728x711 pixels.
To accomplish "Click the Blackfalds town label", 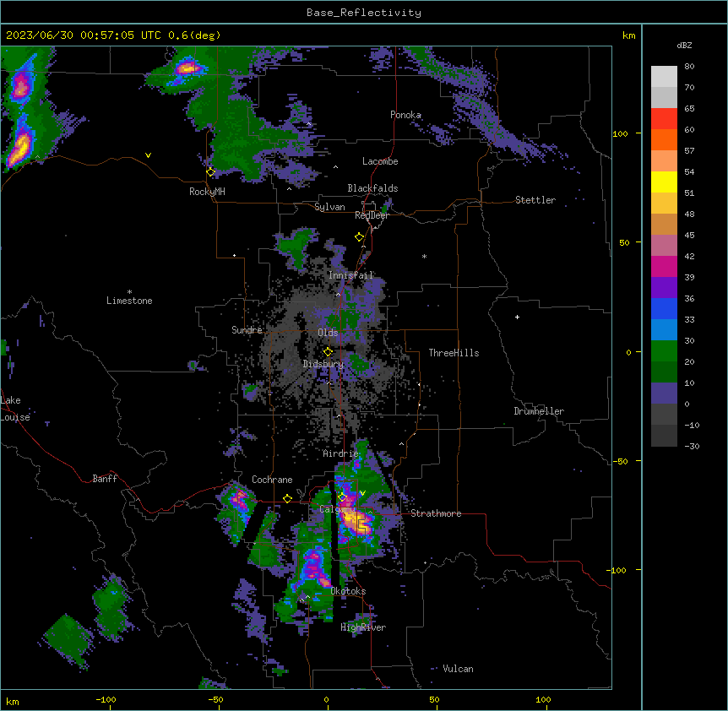I will point(372,188).
